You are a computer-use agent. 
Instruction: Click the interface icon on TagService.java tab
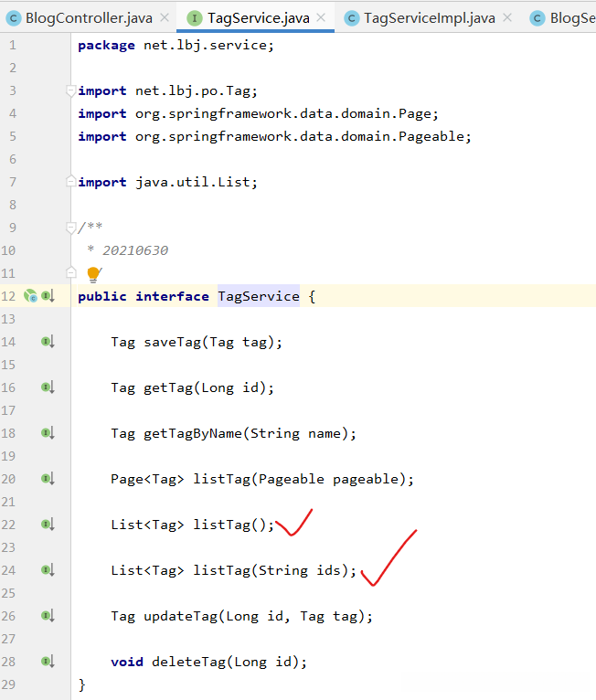(194, 18)
